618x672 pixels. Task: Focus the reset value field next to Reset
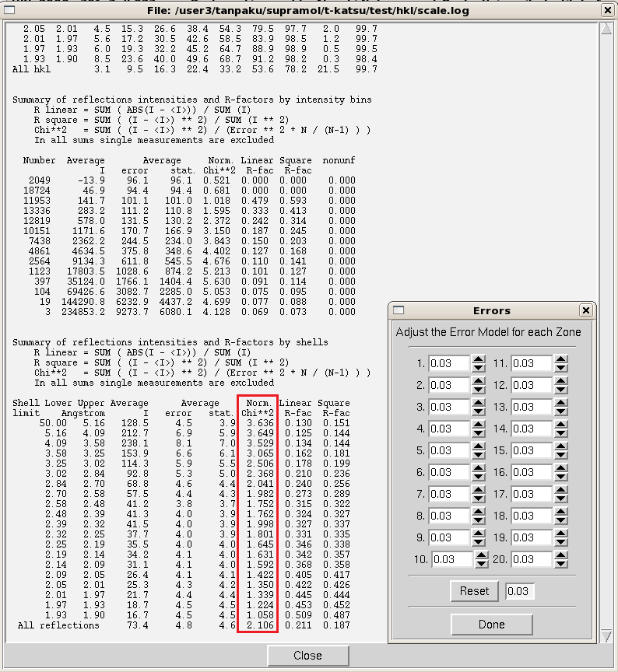point(519,591)
